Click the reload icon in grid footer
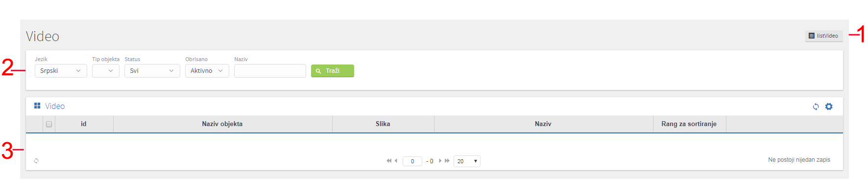This screenshot has height=195, width=868. click(36, 161)
